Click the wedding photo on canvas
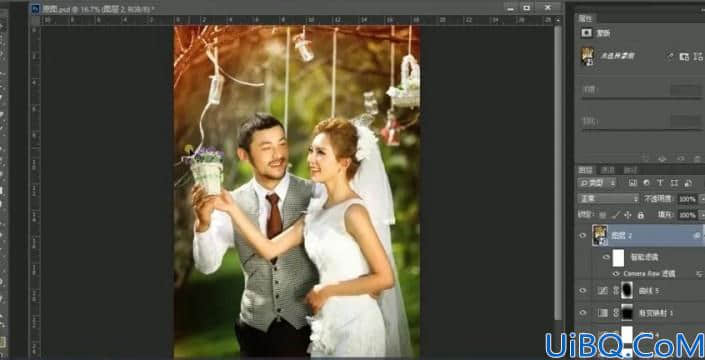 (297, 191)
